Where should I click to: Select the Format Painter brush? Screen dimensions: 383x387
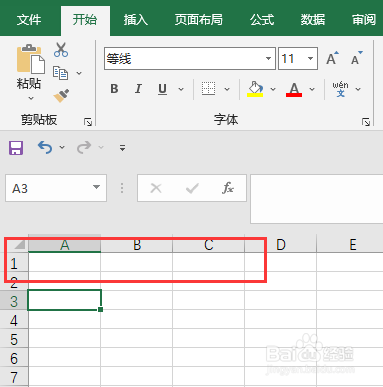point(61,96)
